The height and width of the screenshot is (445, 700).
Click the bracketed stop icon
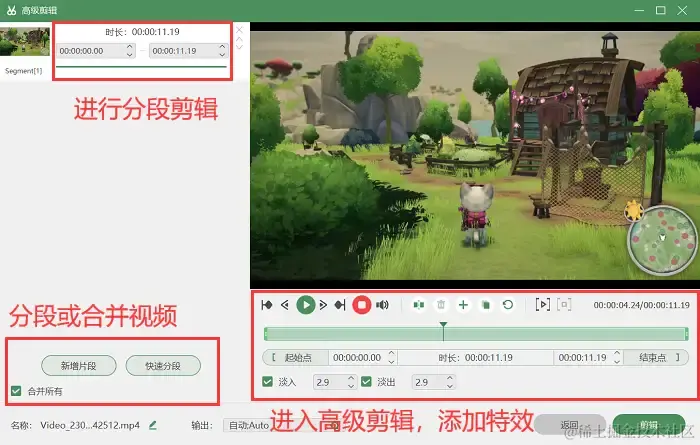(x=564, y=305)
